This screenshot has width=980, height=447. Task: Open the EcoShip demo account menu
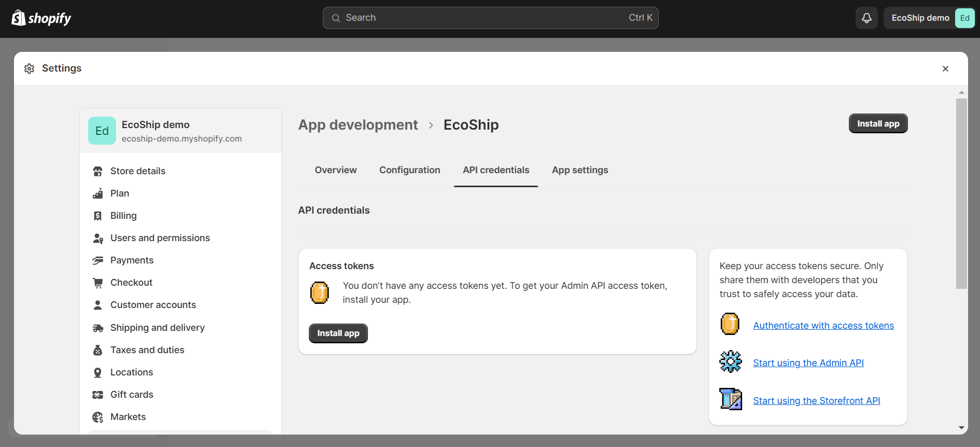[930, 18]
